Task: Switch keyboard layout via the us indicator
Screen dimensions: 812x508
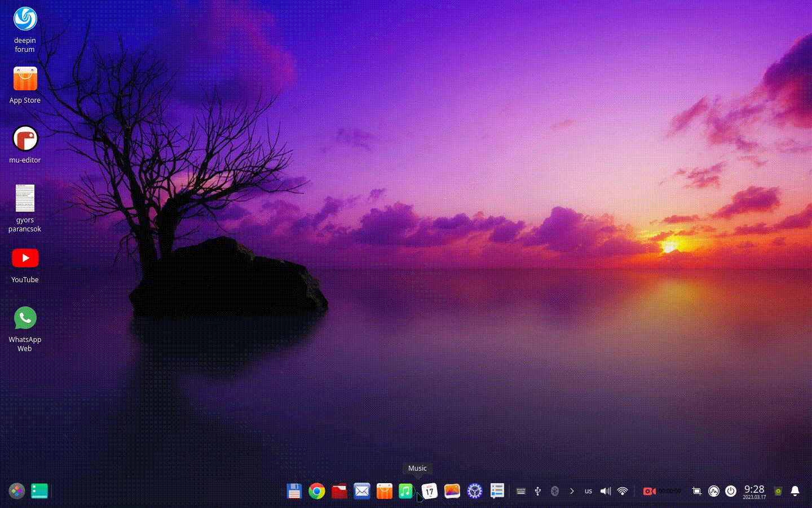Action: coord(588,491)
